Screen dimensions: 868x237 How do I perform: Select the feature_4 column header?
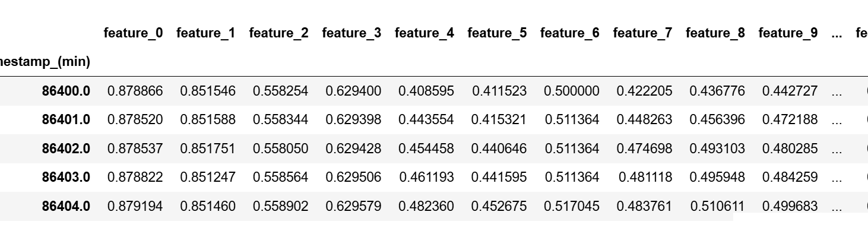click(x=425, y=33)
